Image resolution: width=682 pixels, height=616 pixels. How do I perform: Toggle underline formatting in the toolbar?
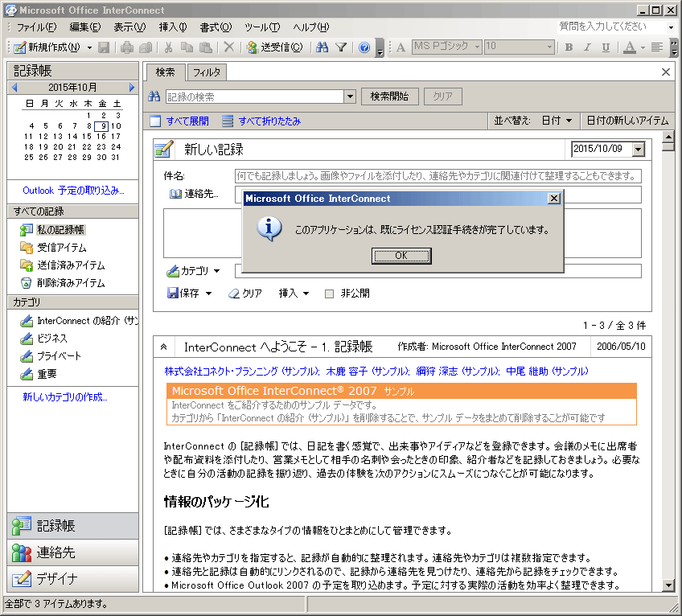click(x=606, y=47)
